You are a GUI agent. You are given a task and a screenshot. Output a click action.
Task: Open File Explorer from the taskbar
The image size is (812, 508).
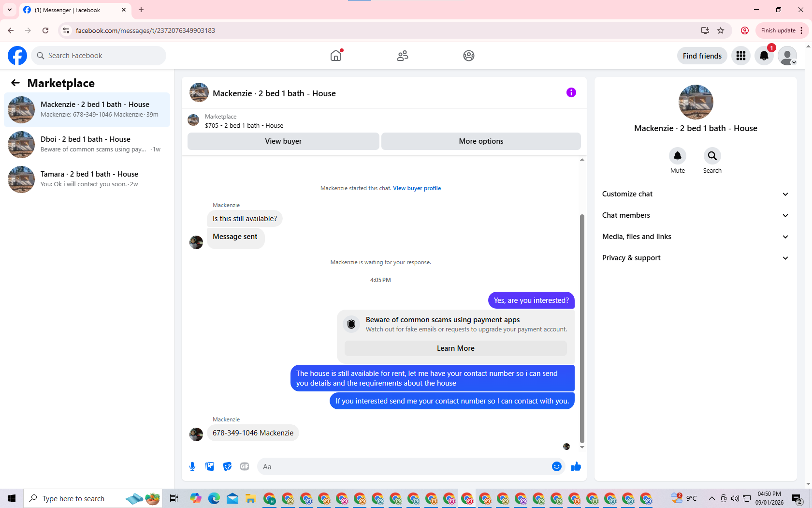click(250, 498)
